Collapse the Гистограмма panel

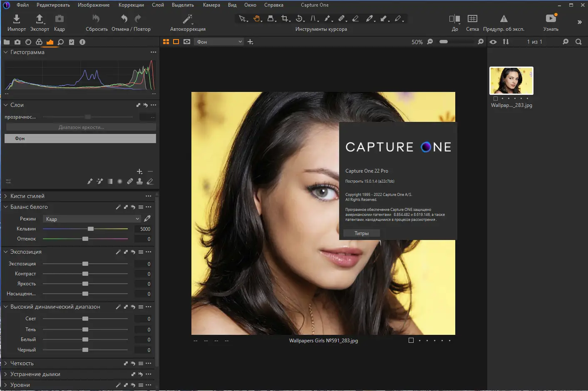[6, 52]
